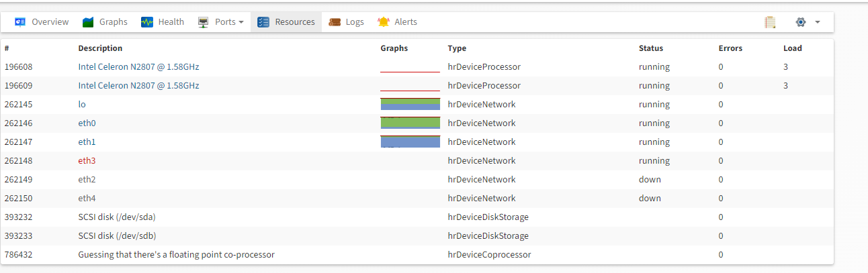Expand the Ports dropdown menu

point(220,22)
